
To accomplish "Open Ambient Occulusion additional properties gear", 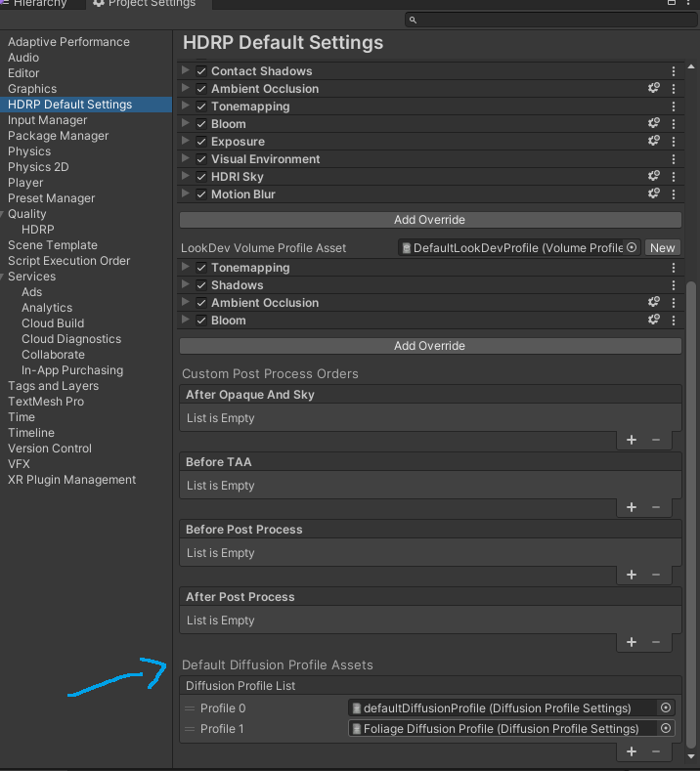I will click(654, 89).
